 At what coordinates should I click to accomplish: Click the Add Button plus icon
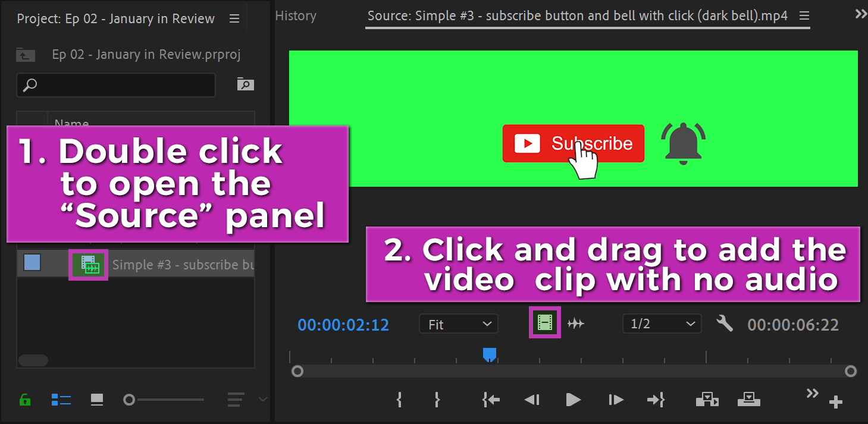point(835,402)
